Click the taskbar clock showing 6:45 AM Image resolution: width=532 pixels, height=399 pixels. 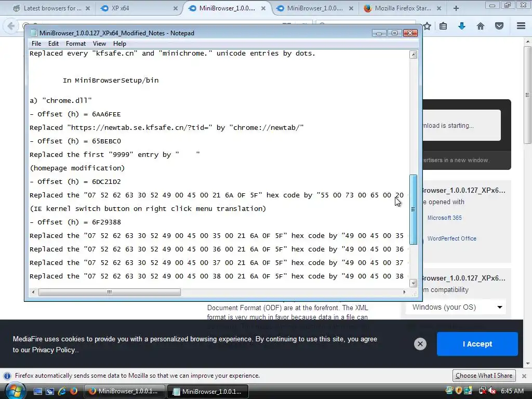point(512,391)
